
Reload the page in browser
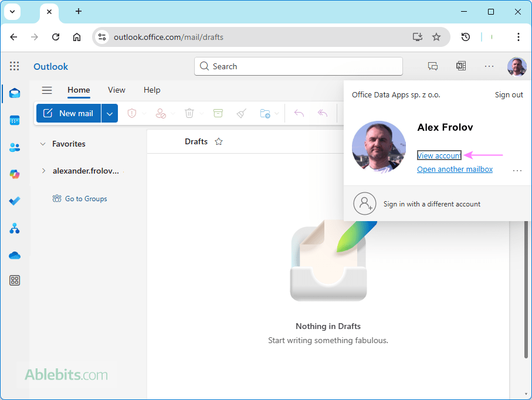coord(56,37)
